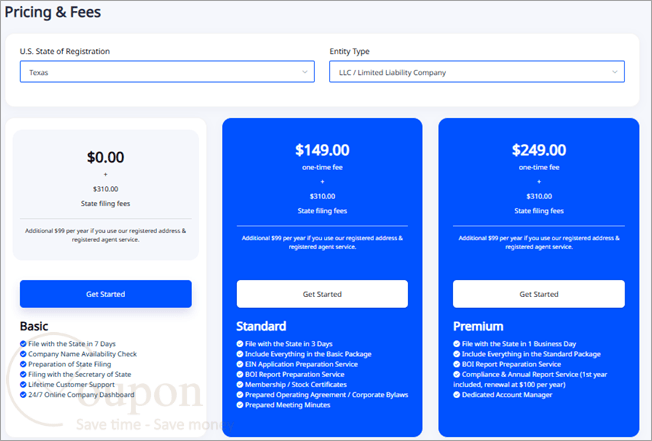Click the 'U.S. State of Registration' label
Screen dimensions: 652x441
(65, 51)
